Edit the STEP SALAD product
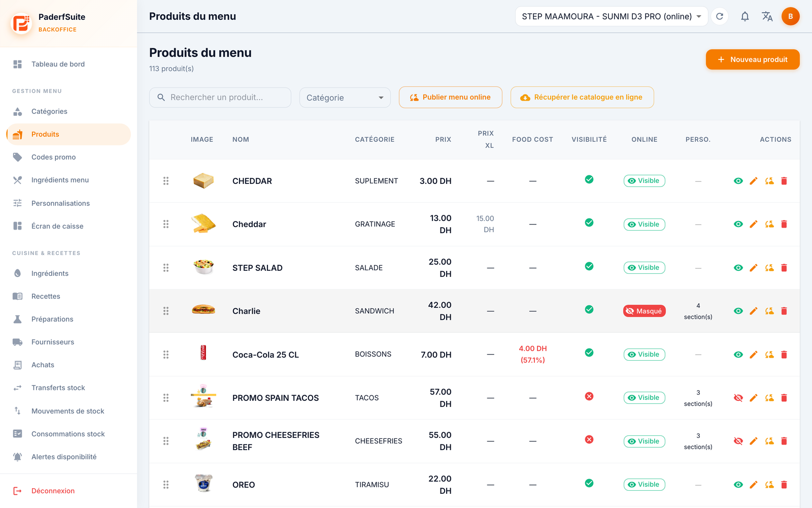 [x=754, y=268]
